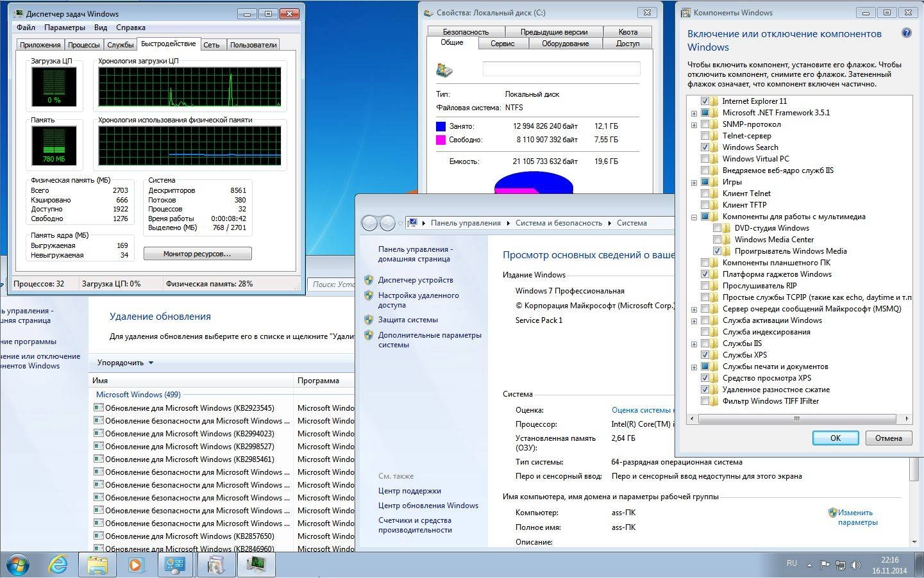924x578 pixels.
Task: Uncheck Проигрыватель Windows Media
Action: point(717,251)
